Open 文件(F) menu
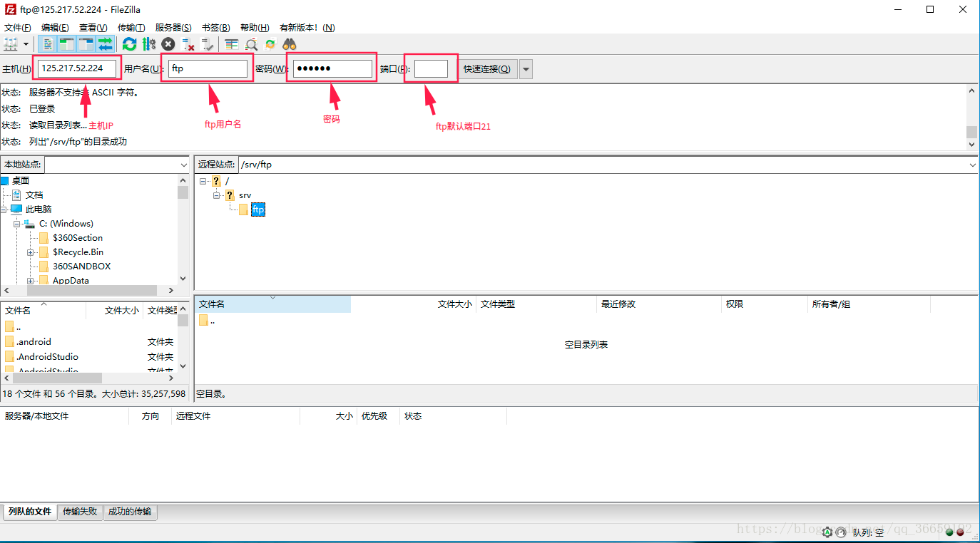 click(x=18, y=27)
